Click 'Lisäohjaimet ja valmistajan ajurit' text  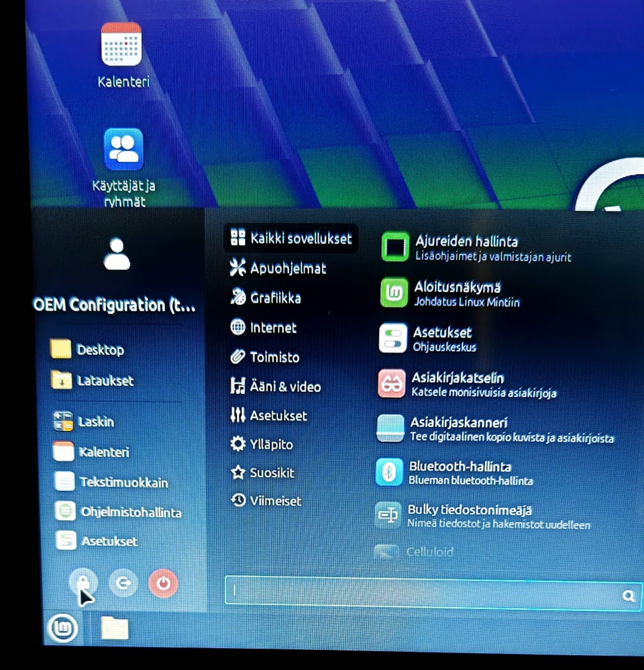point(493,257)
